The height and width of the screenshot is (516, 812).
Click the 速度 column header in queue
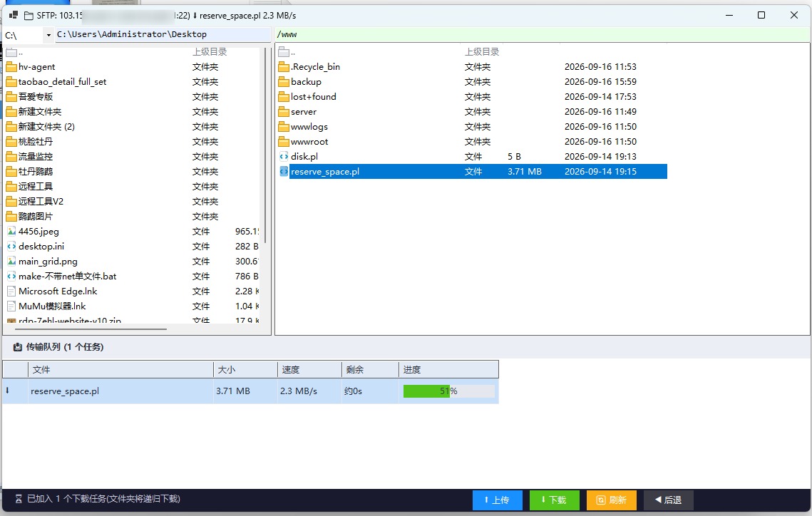pyautogui.click(x=309, y=369)
